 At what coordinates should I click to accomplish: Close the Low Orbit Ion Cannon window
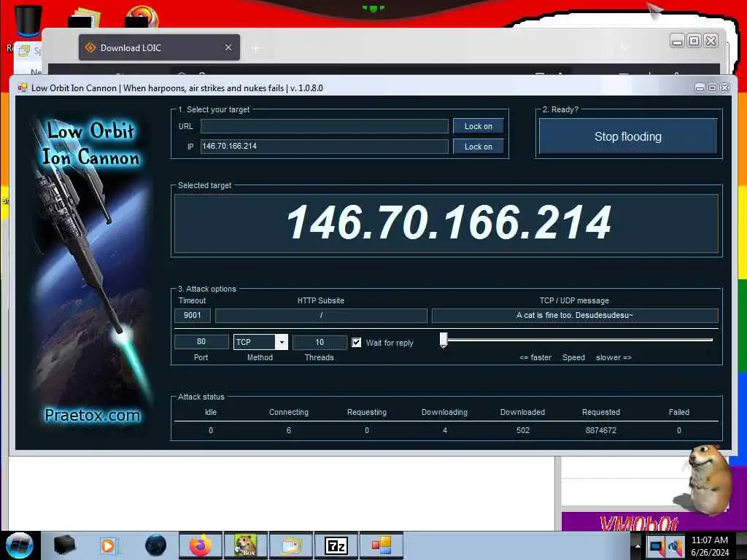click(x=724, y=87)
